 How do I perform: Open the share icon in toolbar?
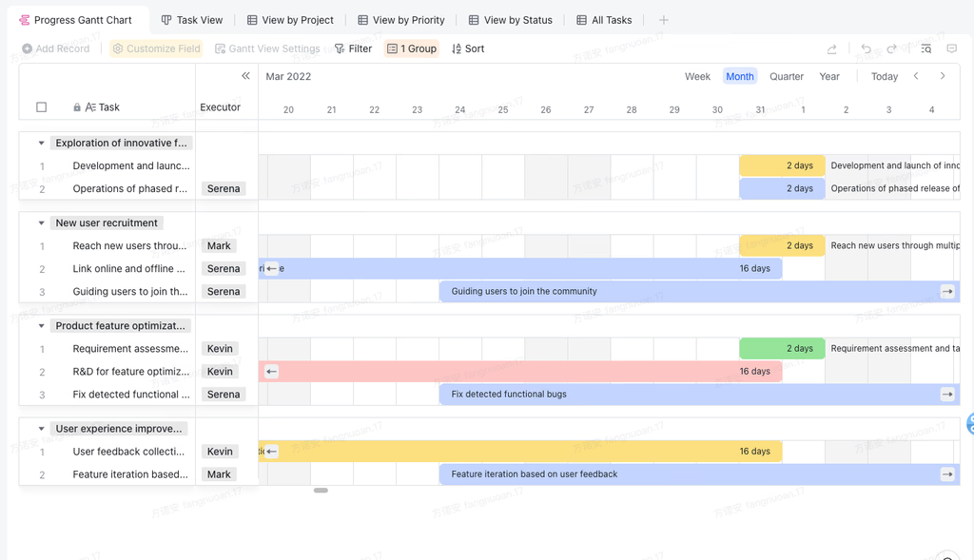(831, 48)
